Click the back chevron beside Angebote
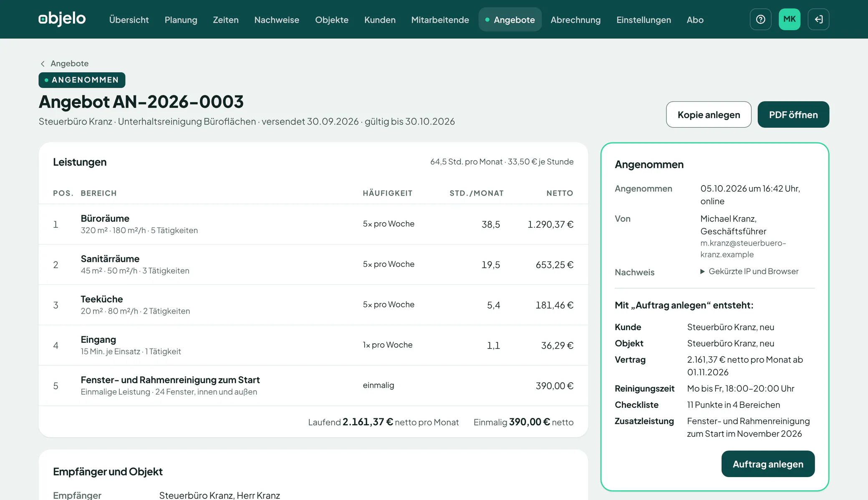 [x=43, y=63]
